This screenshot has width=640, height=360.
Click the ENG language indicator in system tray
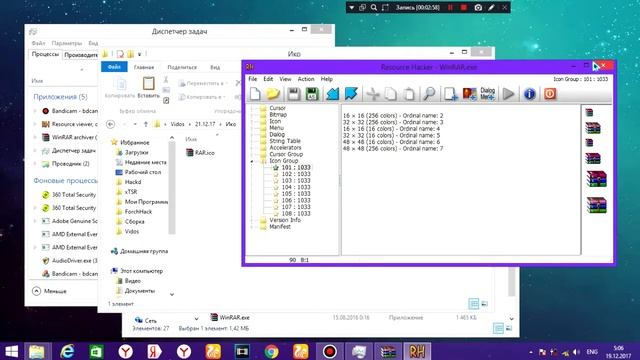pos(592,352)
